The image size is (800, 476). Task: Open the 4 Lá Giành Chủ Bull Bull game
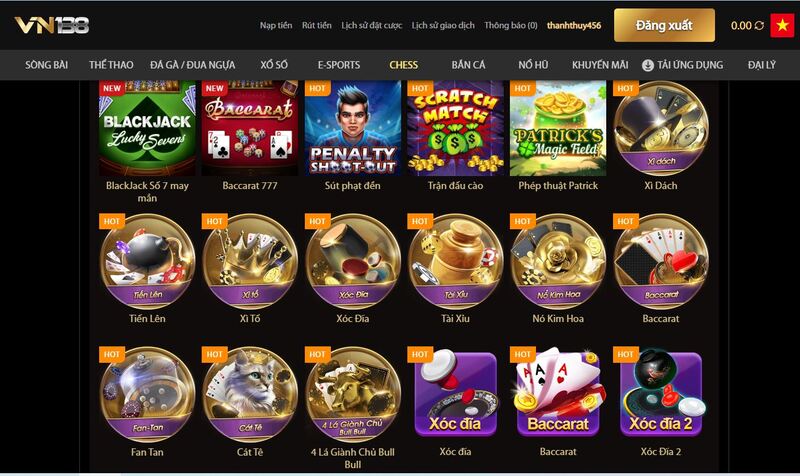pos(353,394)
